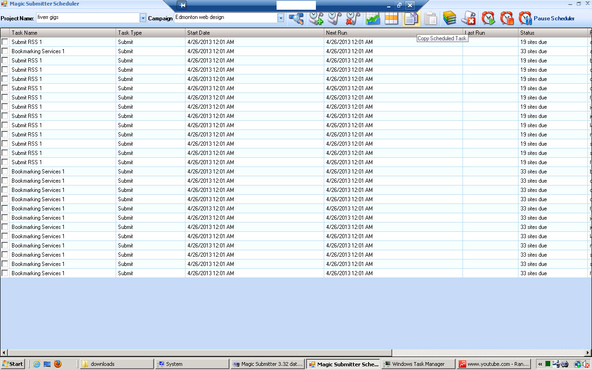Viewport: 592px width, 370px height.
Task: Click the pin icon on the top remote bar
Action: click(183, 5)
